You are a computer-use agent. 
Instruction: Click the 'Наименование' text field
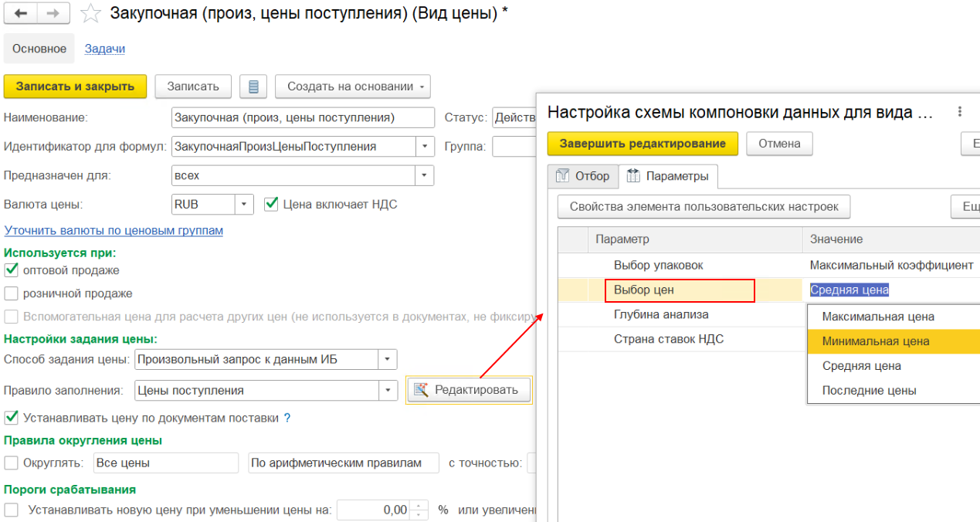(303, 117)
